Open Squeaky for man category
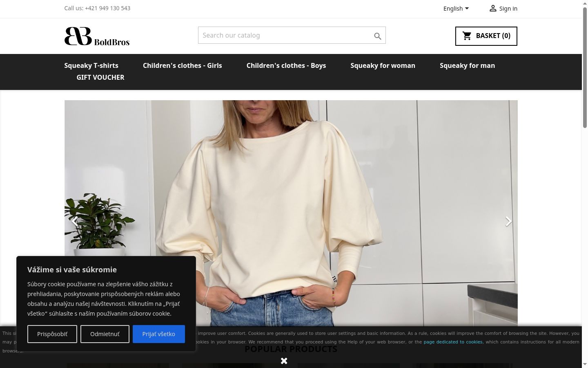The height and width of the screenshot is (368, 588). (467, 65)
